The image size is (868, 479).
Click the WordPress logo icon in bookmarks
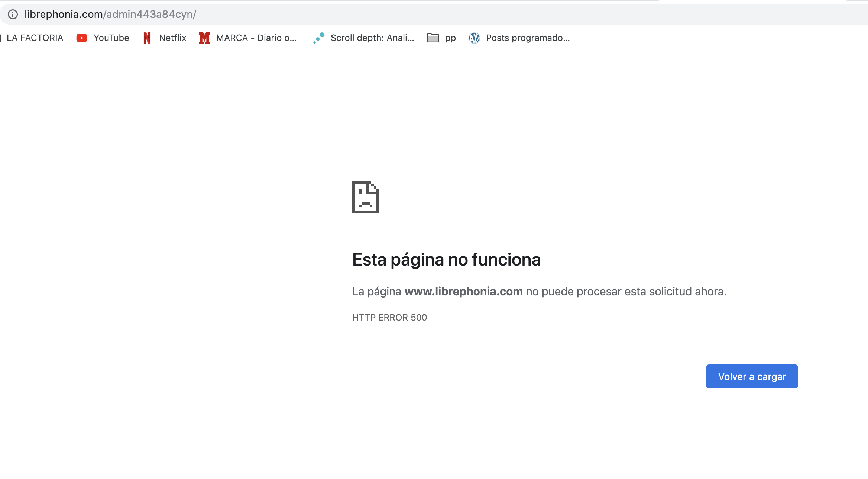pos(475,38)
